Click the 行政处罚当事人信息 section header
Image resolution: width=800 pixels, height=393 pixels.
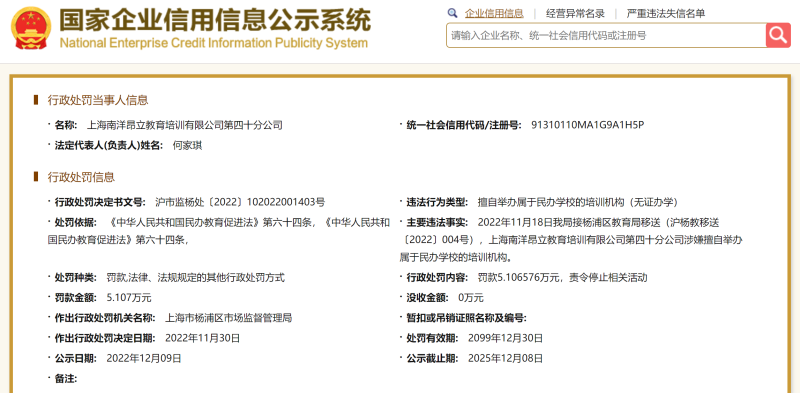[x=97, y=100]
